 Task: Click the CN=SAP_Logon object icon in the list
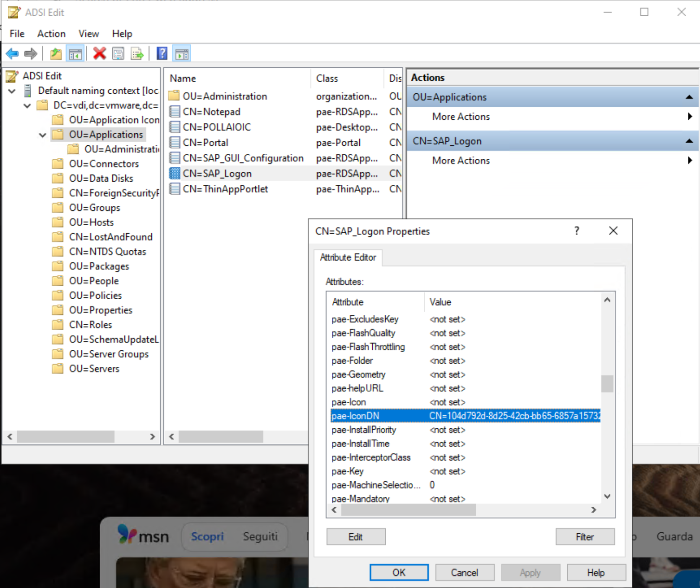point(175,173)
